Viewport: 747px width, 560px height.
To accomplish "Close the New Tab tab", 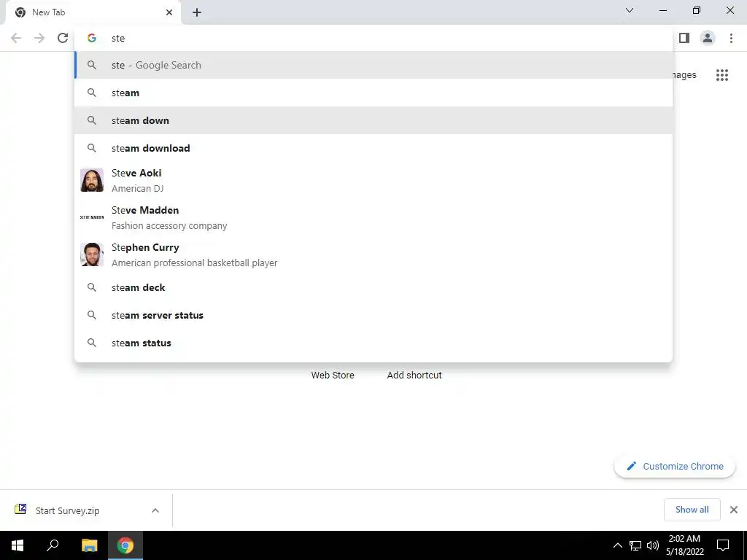I will (169, 12).
